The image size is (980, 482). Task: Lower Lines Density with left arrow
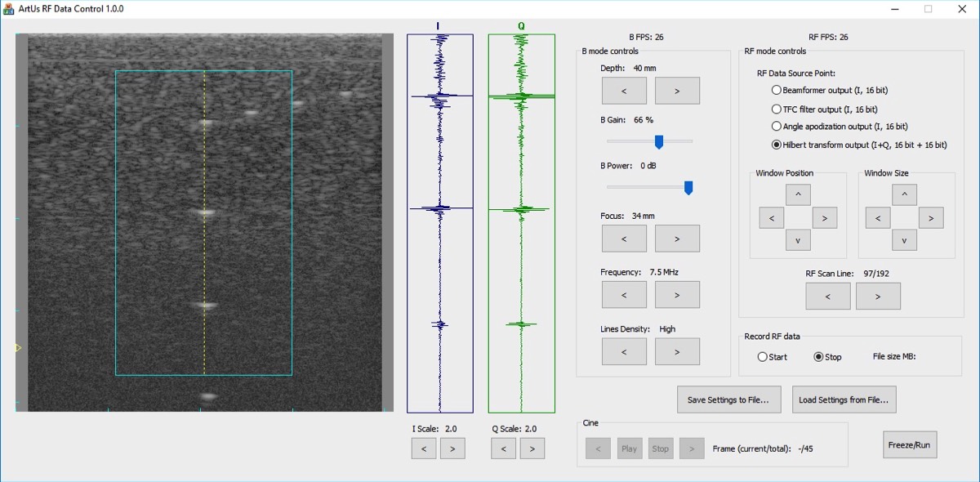click(624, 351)
